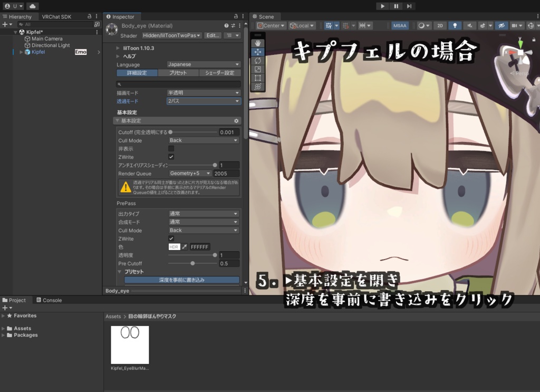The image size is (540, 392).
Task: Open the Unity account dropdown
Action: (x=14, y=6)
